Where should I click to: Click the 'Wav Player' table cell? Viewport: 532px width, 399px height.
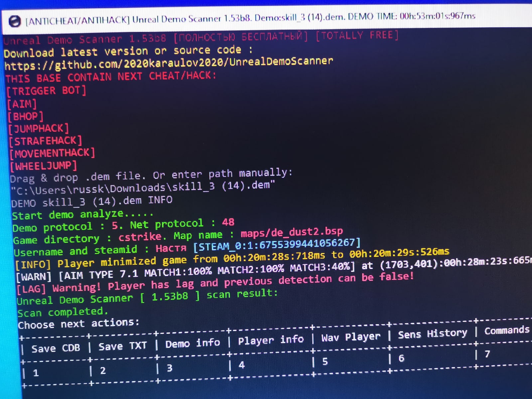(x=351, y=337)
